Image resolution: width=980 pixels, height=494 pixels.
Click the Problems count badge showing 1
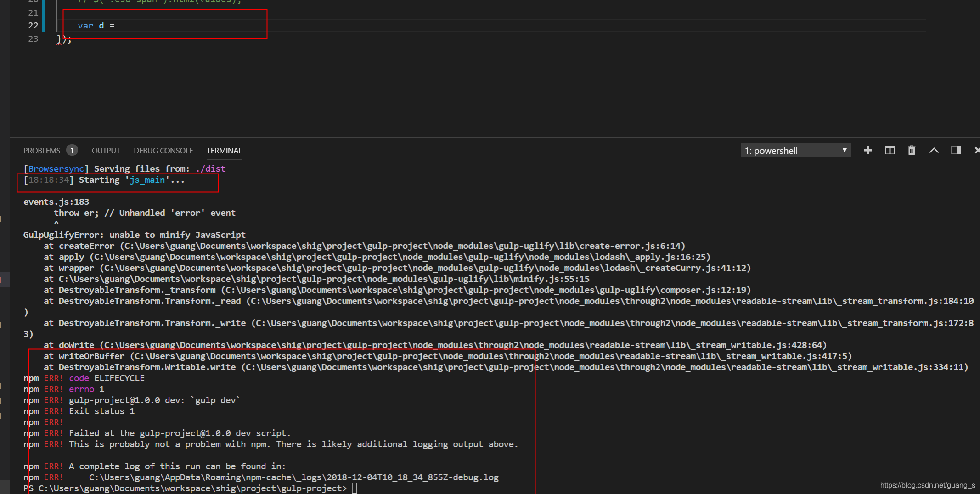coord(72,151)
